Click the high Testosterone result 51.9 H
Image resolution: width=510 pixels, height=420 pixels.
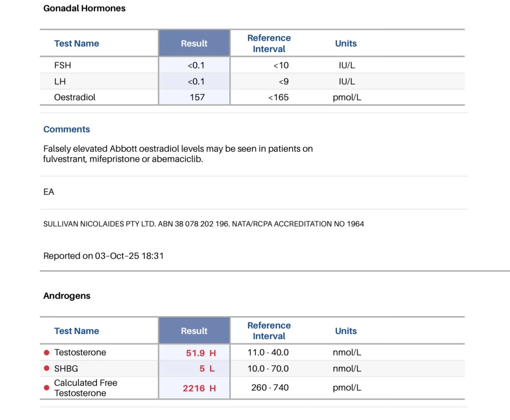[x=201, y=353]
